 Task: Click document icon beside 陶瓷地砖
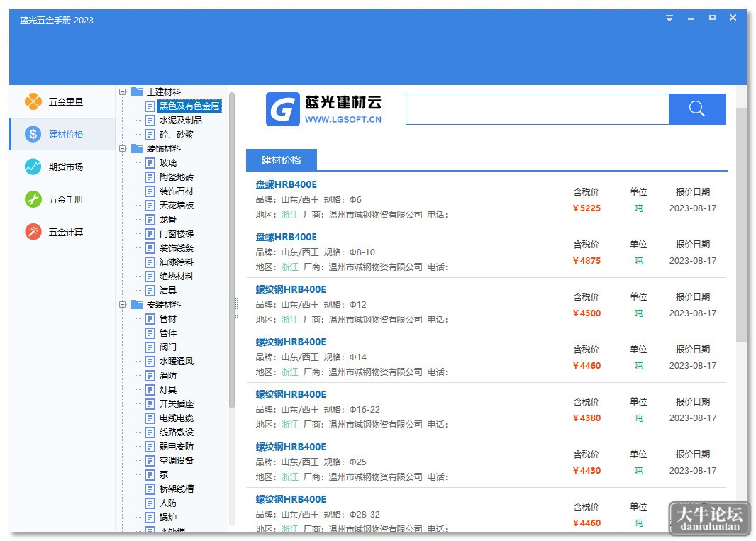coord(150,177)
